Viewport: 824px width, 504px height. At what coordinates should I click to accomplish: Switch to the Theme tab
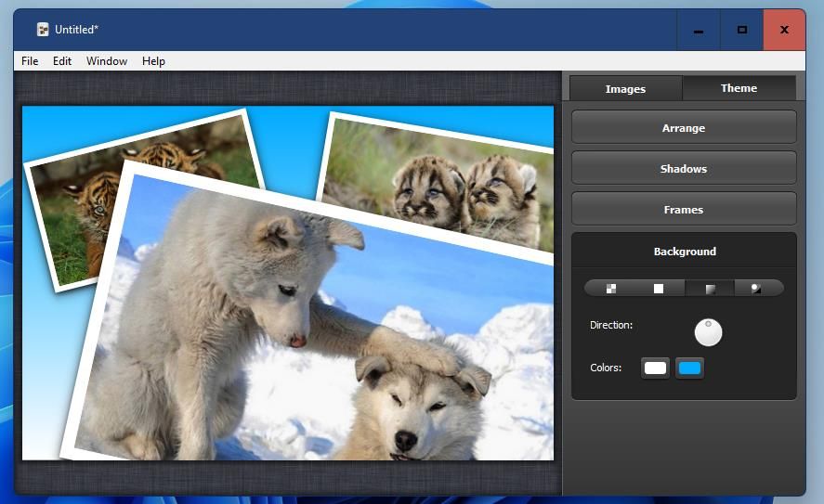pos(739,88)
